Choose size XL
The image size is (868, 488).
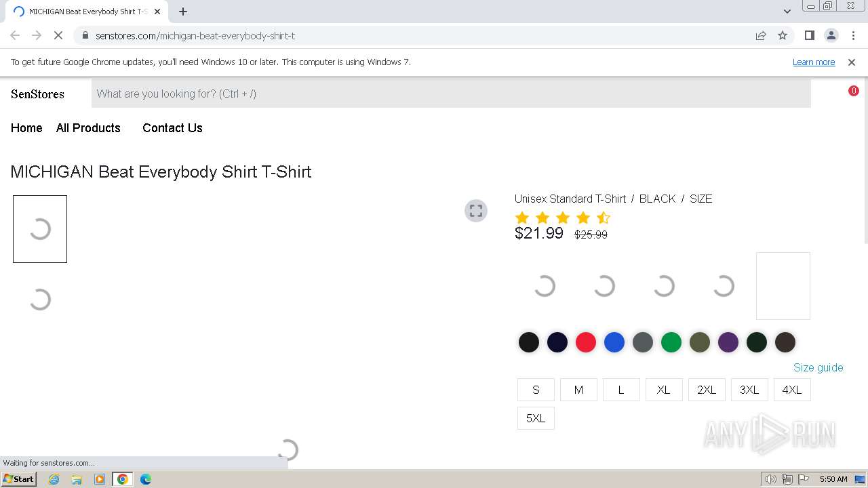point(664,390)
